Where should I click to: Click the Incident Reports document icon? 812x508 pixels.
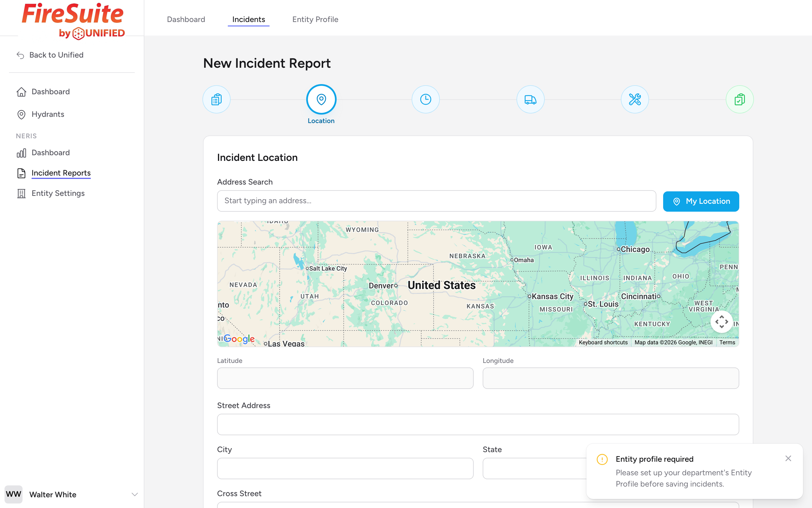coord(21,173)
